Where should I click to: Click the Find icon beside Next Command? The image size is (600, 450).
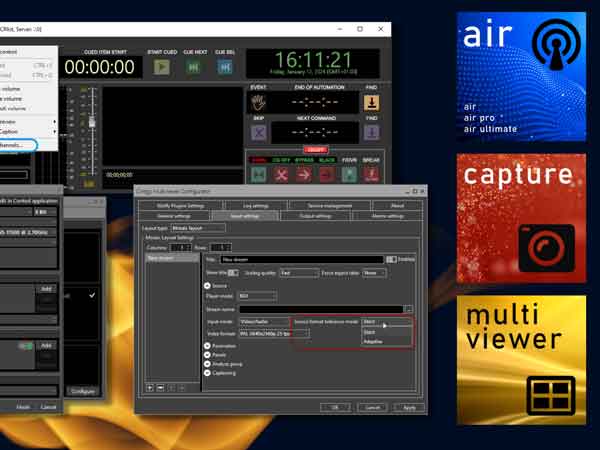(x=371, y=133)
